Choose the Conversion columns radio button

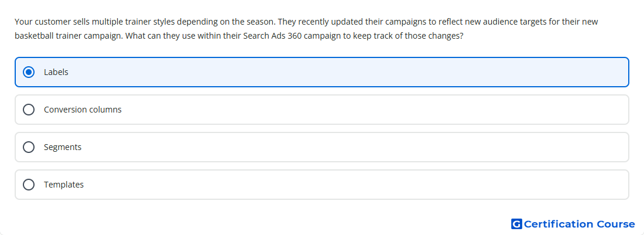coord(29,110)
